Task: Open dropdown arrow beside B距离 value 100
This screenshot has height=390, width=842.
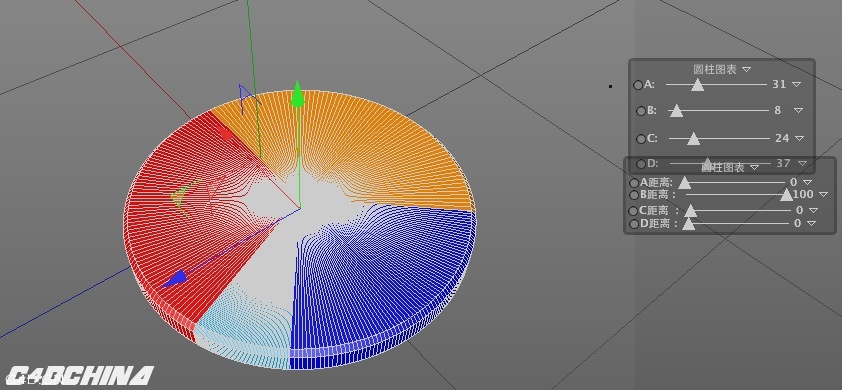Action: click(x=823, y=194)
